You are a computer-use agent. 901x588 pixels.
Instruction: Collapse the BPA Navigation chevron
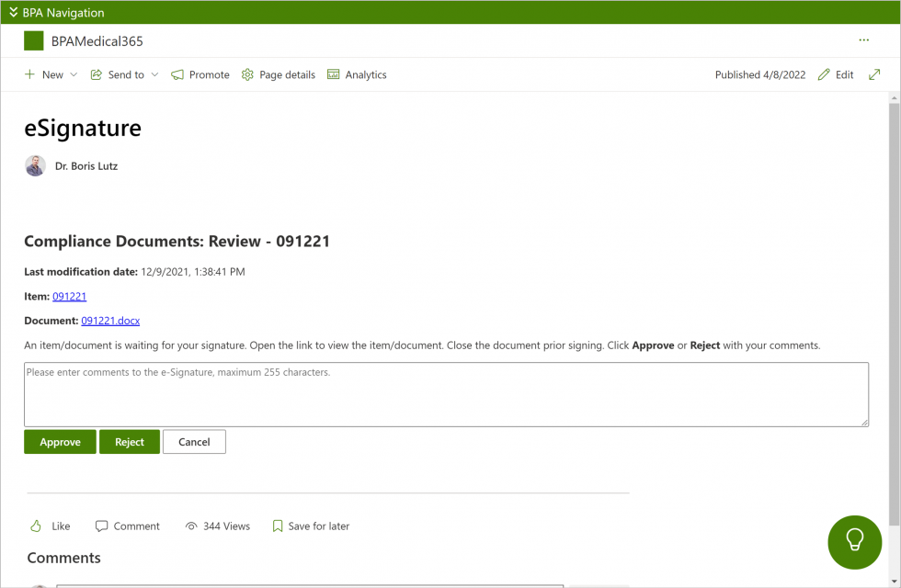[11, 12]
